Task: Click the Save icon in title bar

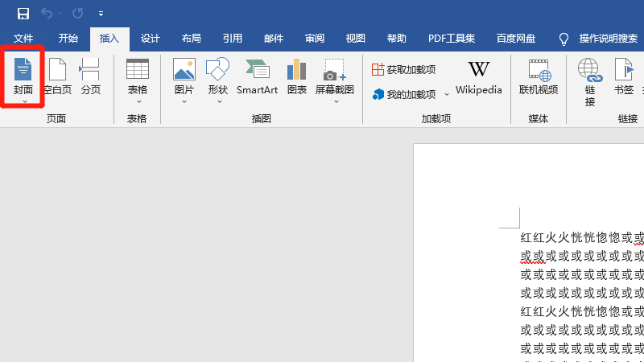Action: click(x=23, y=14)
